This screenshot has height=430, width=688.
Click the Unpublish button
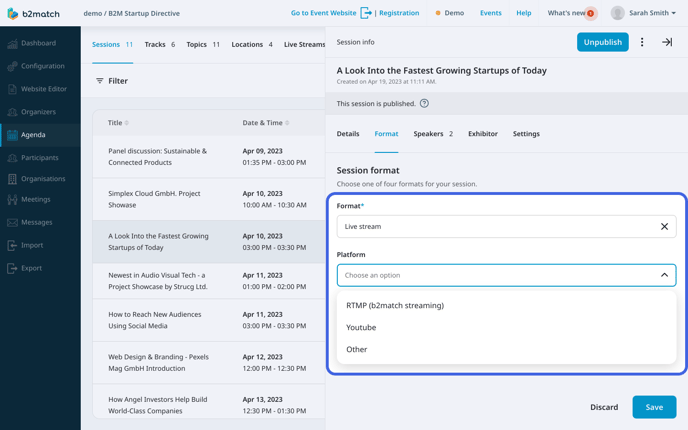pos(602,42)
